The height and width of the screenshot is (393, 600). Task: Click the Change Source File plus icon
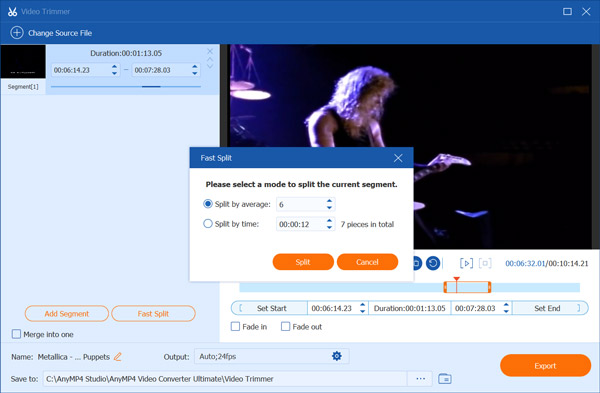tap(16, 33)
